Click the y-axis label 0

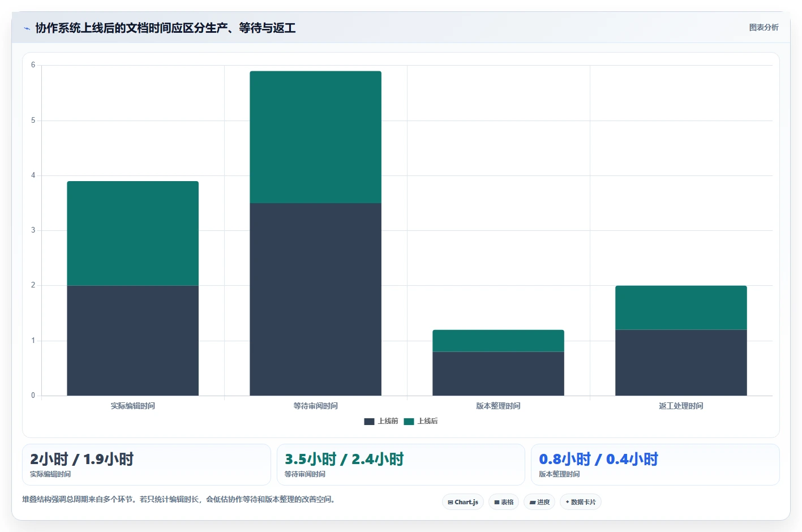click(x=33, y=396)
